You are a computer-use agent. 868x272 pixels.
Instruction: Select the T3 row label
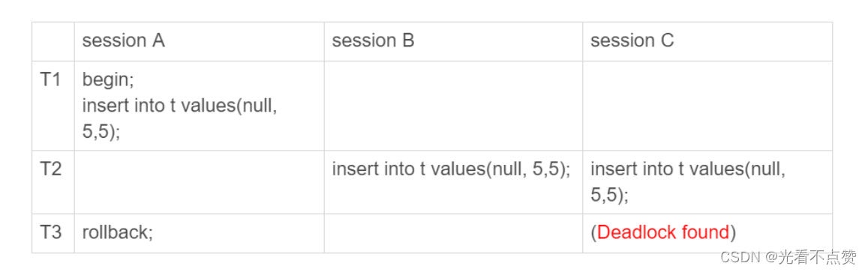pyautogui.click(x=51, y=232)
